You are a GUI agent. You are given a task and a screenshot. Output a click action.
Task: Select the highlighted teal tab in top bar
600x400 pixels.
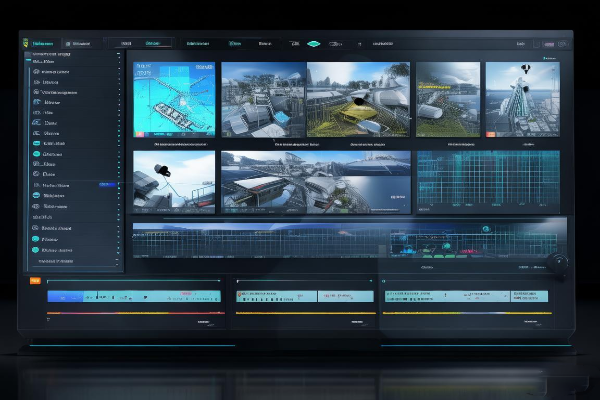click(153, 44)
